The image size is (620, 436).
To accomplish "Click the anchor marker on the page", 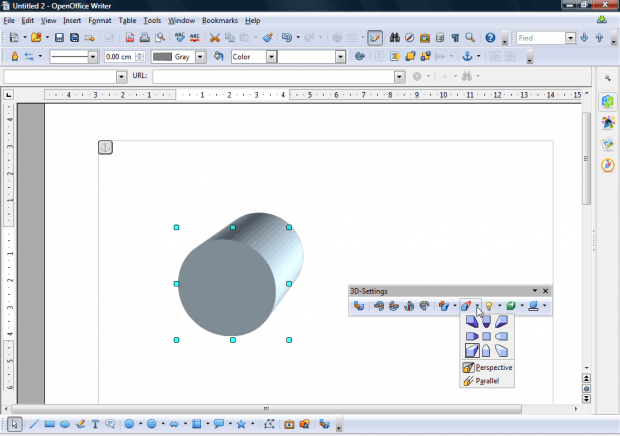I will coord(105,148).
